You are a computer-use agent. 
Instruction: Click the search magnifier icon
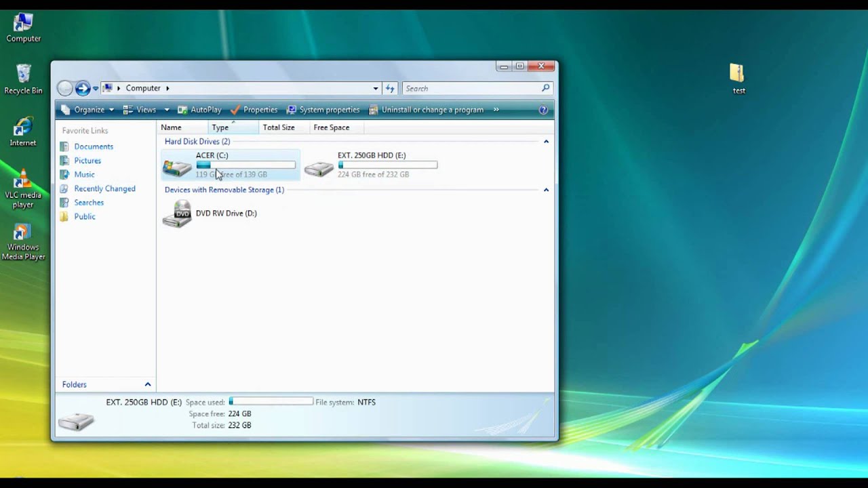545,88
